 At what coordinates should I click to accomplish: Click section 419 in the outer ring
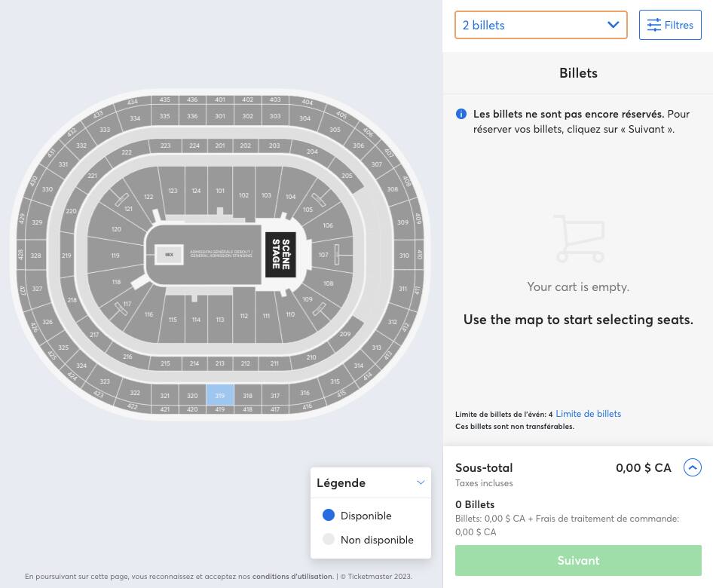coord(220,409)
